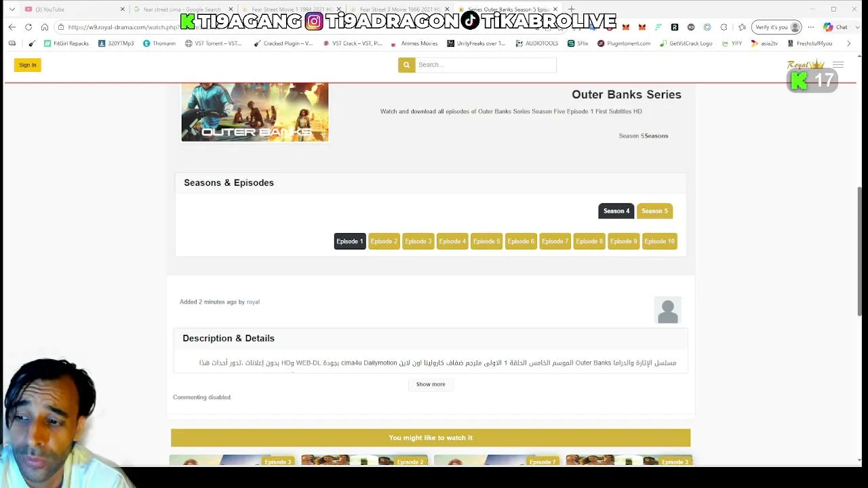
Task: Close the Google Search tab
Action: pos(231,9)
